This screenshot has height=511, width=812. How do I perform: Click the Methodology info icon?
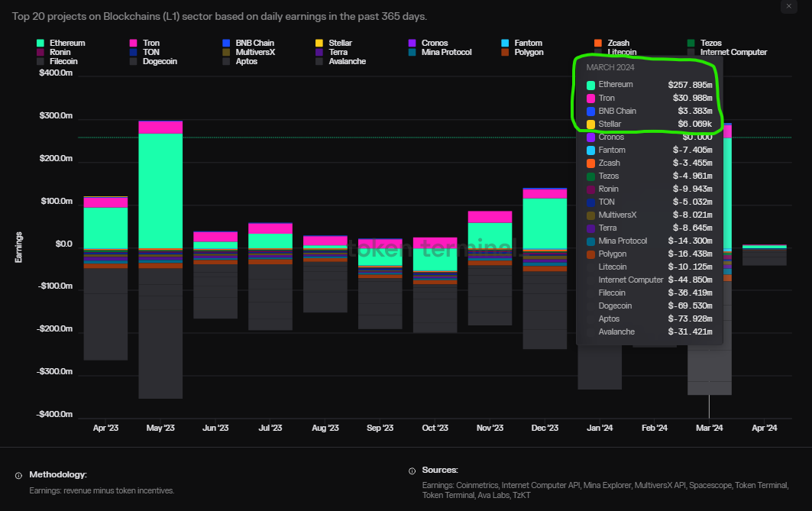[18, 475]
